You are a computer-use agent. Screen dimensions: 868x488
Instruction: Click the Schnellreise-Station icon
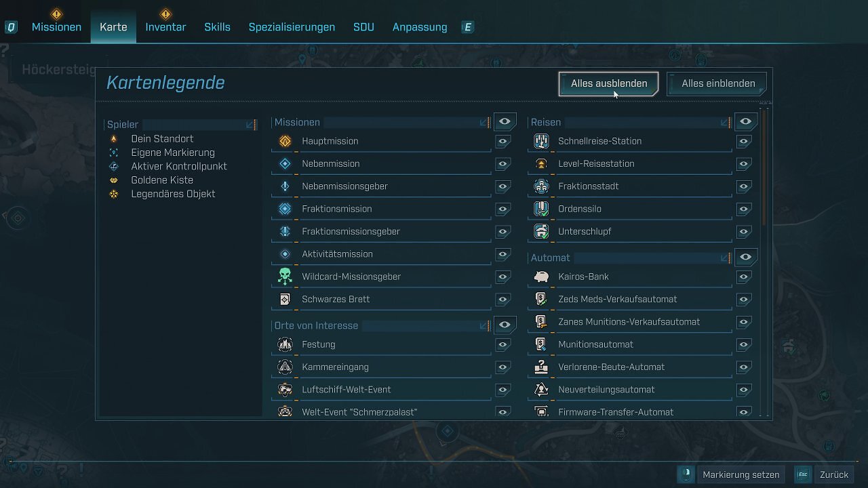[541, 141]
